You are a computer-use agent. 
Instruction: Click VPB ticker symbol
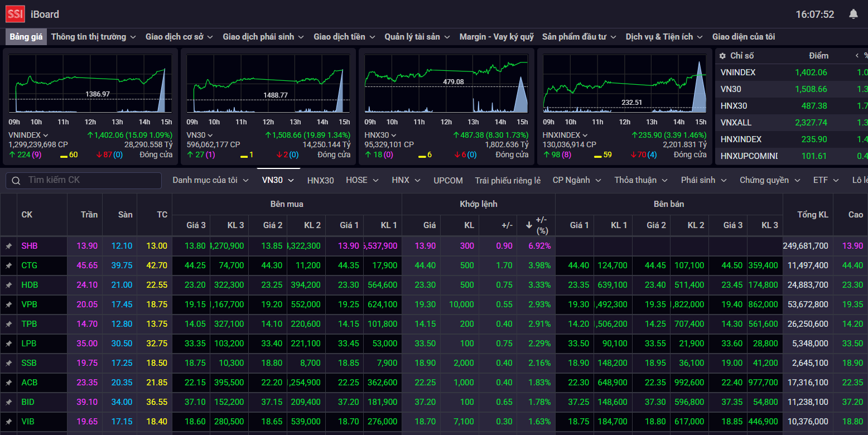29,304
